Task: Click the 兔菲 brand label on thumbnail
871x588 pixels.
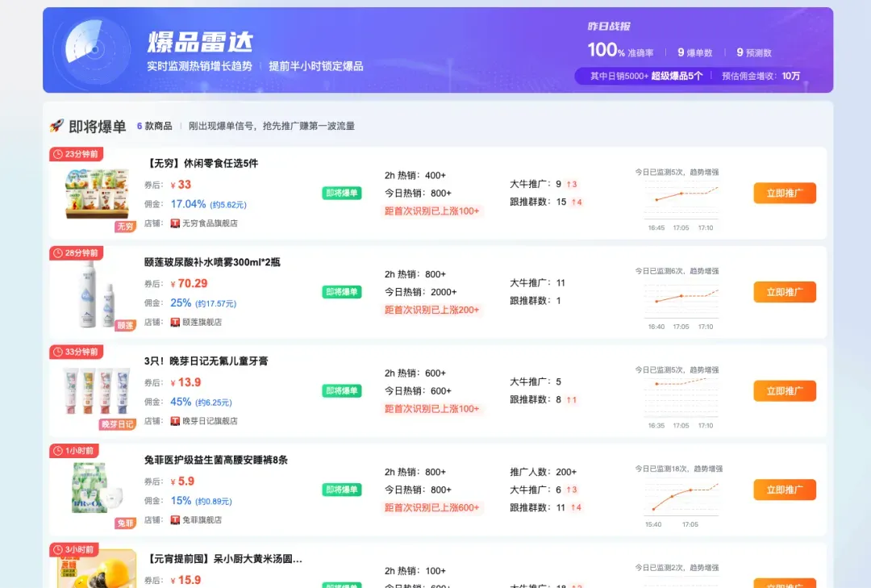Action: tap(126, 523)
